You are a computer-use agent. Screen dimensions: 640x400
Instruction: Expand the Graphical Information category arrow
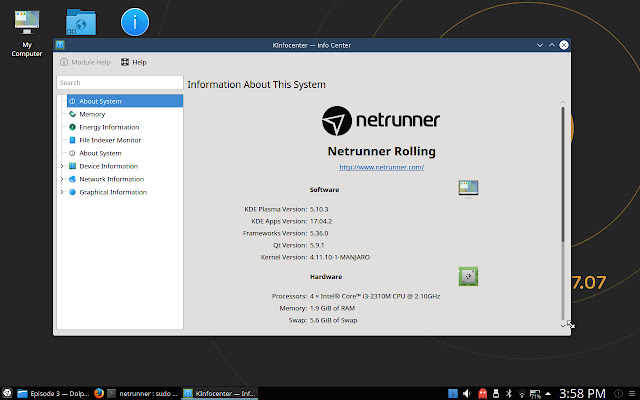62,192
